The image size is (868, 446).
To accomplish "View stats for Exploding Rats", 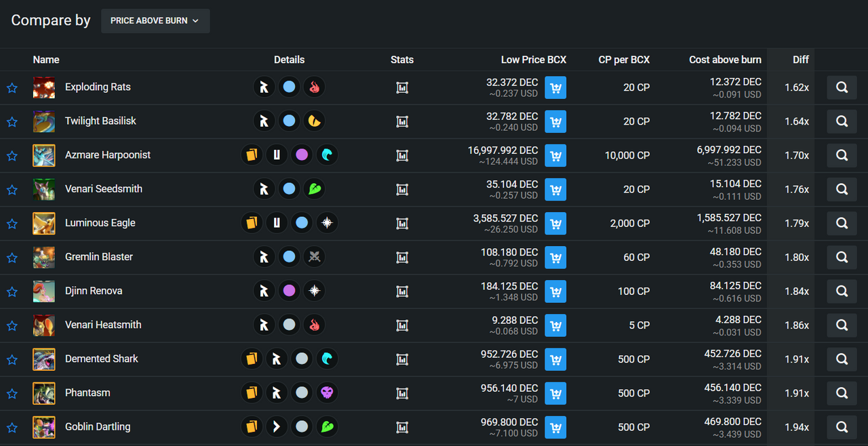I will coord(402,87).
